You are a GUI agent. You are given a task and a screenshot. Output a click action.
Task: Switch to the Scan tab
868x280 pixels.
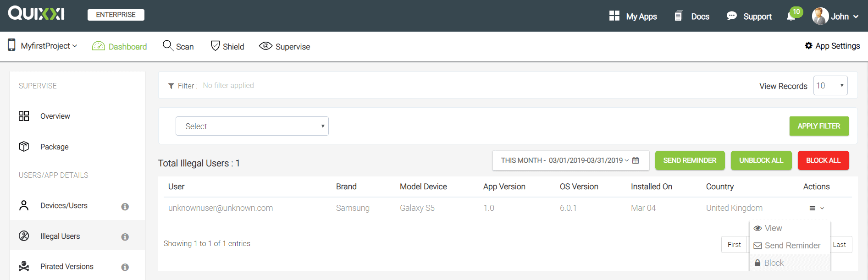(185, 47)
